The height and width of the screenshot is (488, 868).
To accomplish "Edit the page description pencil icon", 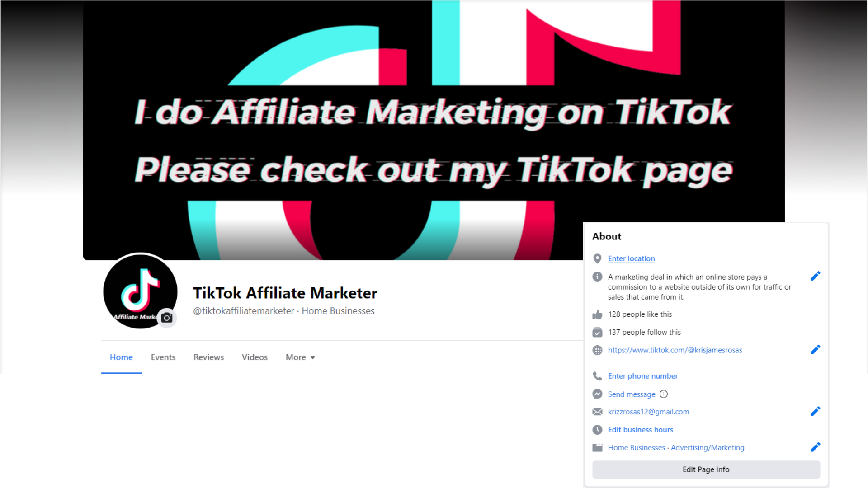I will click(x=815, y=276).
